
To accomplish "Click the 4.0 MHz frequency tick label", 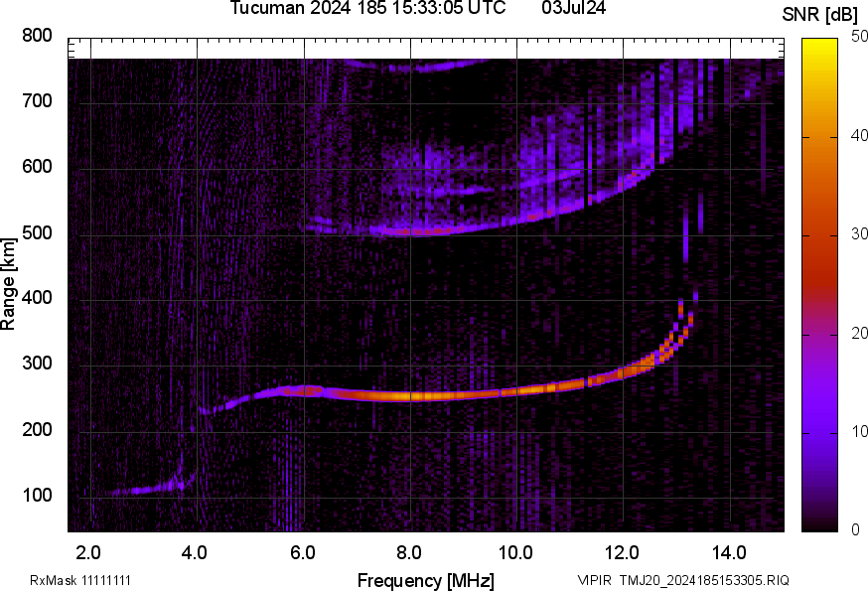I will 195,552.
